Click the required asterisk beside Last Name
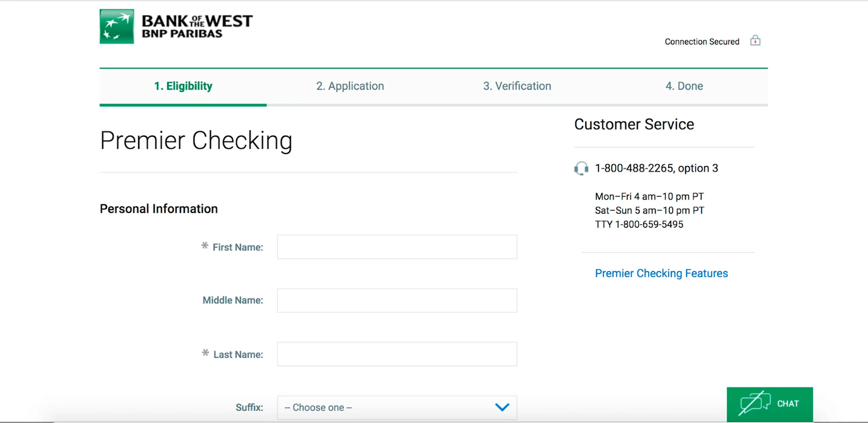868x423 pixels. point(205,353)
